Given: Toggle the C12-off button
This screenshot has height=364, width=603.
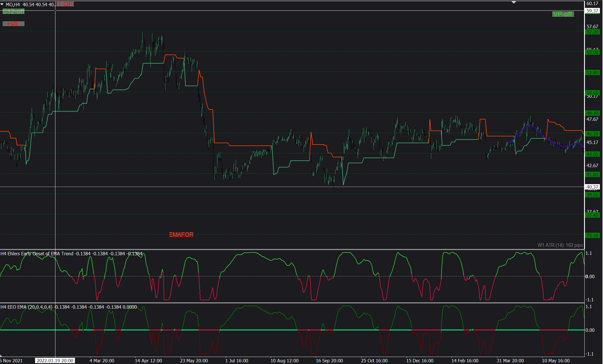Looking at the screenshot, I should (13, 11).
